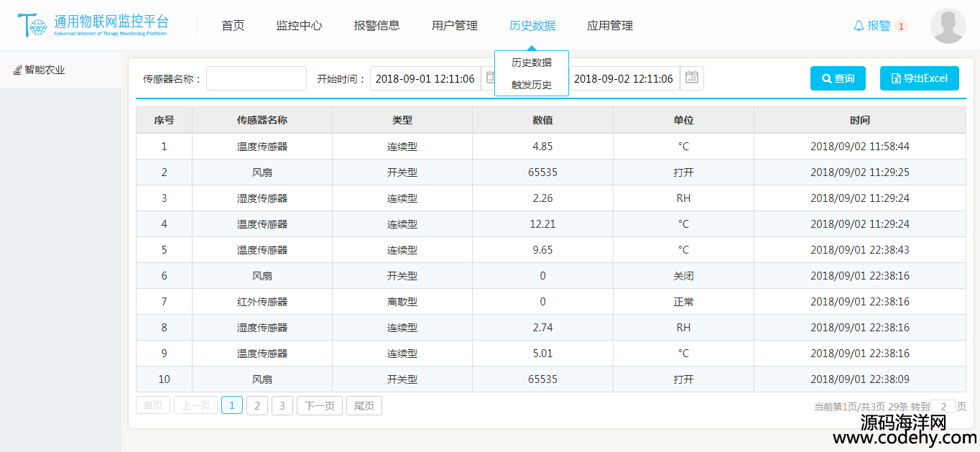Viewport: 980px width, 452px height.
Task: Select 历史数据 submenu entry
Action: tap(532, 63)
